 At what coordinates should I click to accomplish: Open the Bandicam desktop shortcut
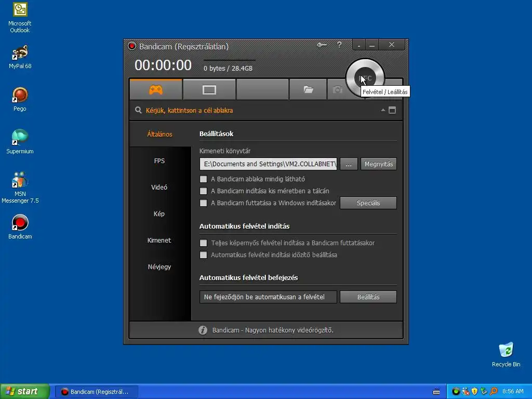20,227
